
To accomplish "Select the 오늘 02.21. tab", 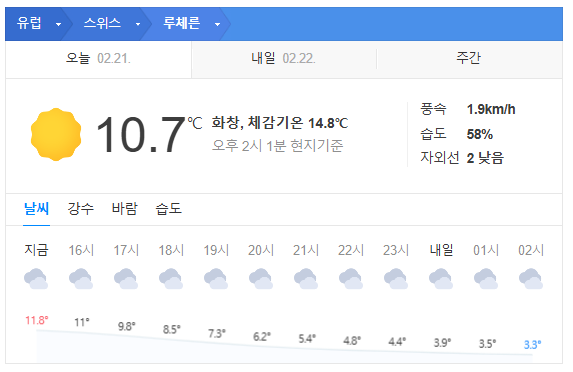I will [x=98, y=58].
